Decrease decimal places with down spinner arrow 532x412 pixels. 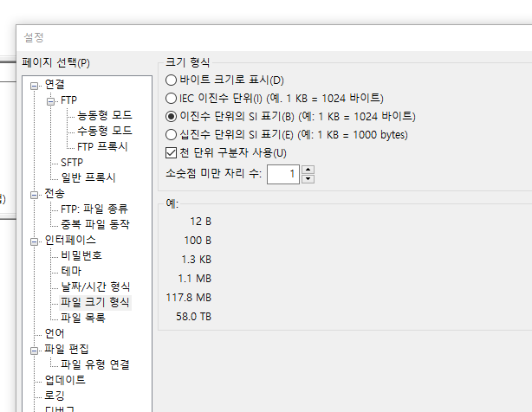click(308, 179)
